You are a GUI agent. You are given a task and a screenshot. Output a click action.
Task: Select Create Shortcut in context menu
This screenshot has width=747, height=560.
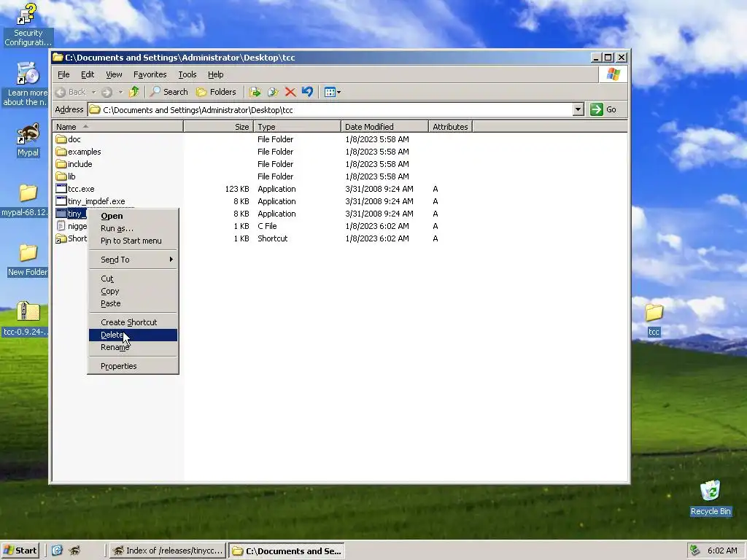(x=133, y=322)
